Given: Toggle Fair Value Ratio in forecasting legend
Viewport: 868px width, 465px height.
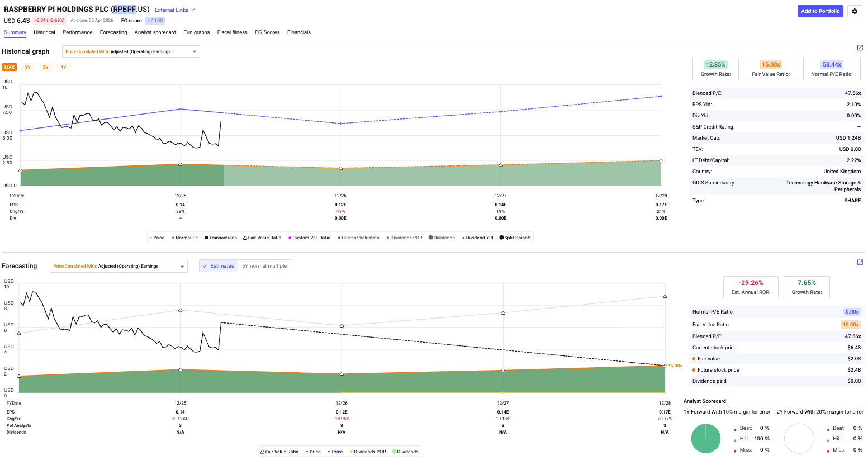Looking at the screenshot, I should pyautogui.click(x=279, y=452).
